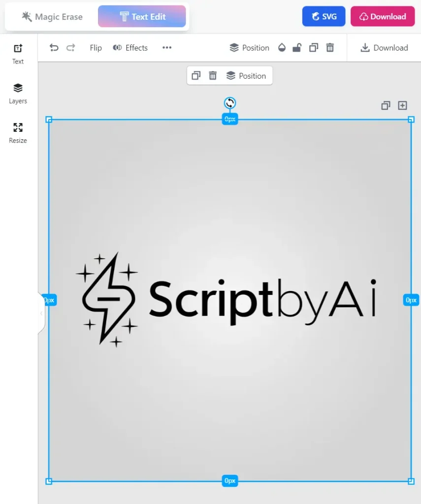Select the Text tool in the sidebar

(18, 54)
